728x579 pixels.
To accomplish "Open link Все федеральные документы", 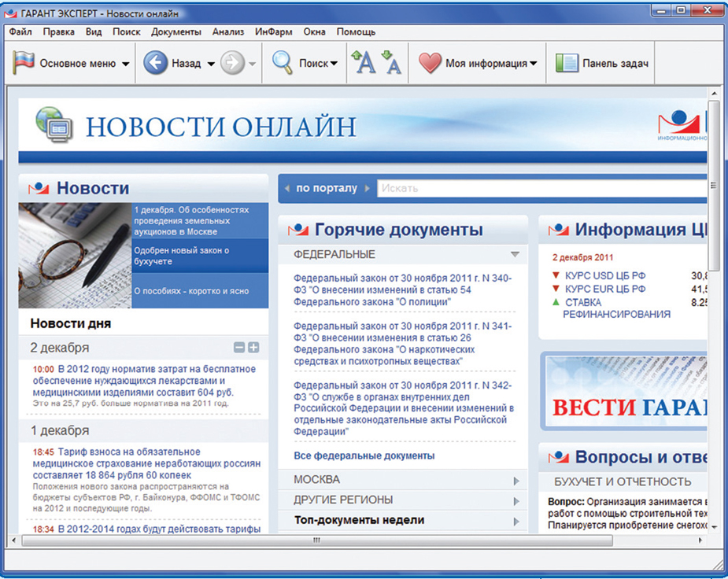I will pyautogui.click(x=364, y=456).
